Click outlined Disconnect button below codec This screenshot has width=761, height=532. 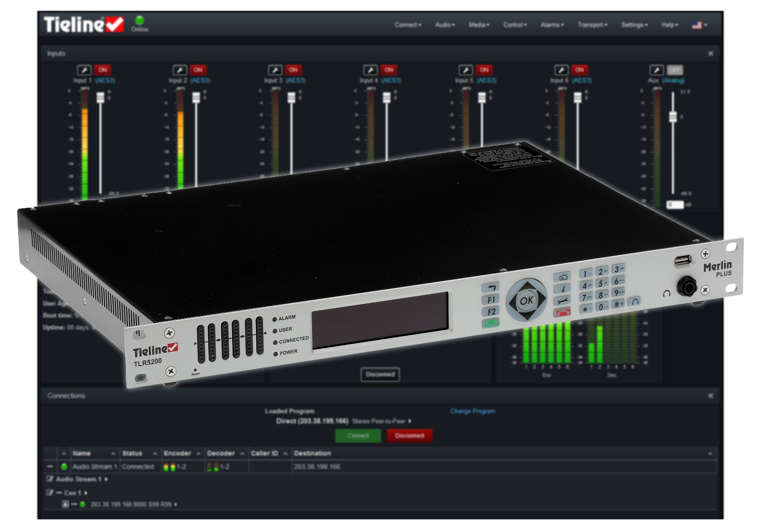(380, 375)
